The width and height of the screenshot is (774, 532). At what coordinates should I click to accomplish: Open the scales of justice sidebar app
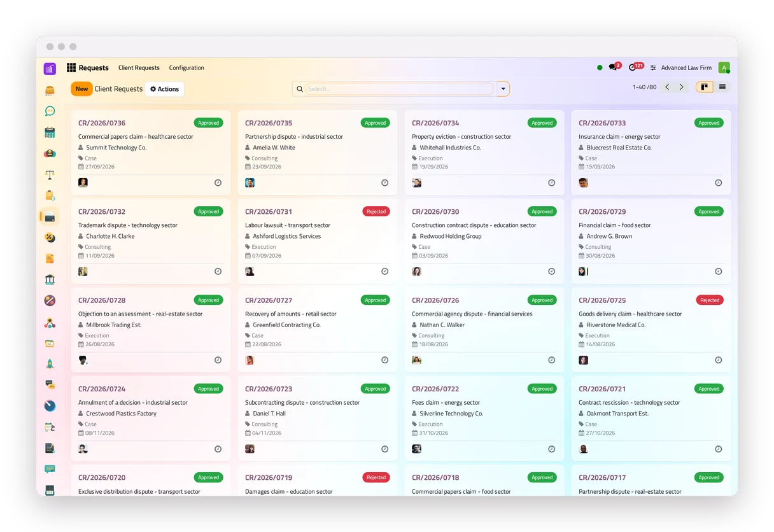50,174
